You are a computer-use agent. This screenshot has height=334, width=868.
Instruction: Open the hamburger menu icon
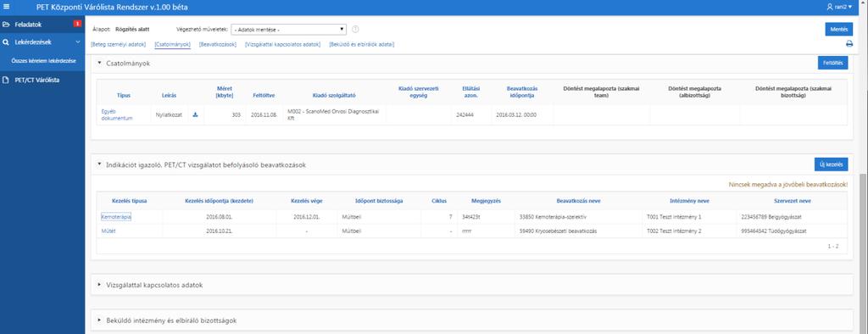point(6,7)
